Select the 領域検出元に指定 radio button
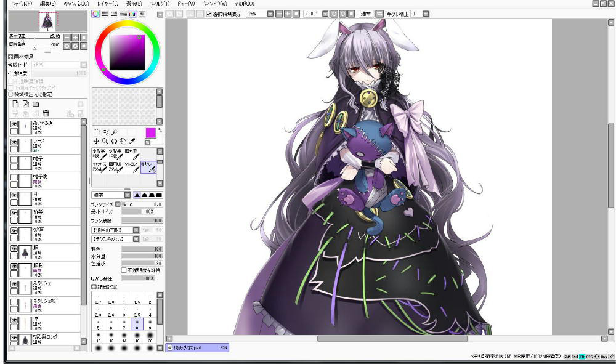 (10, 94)
